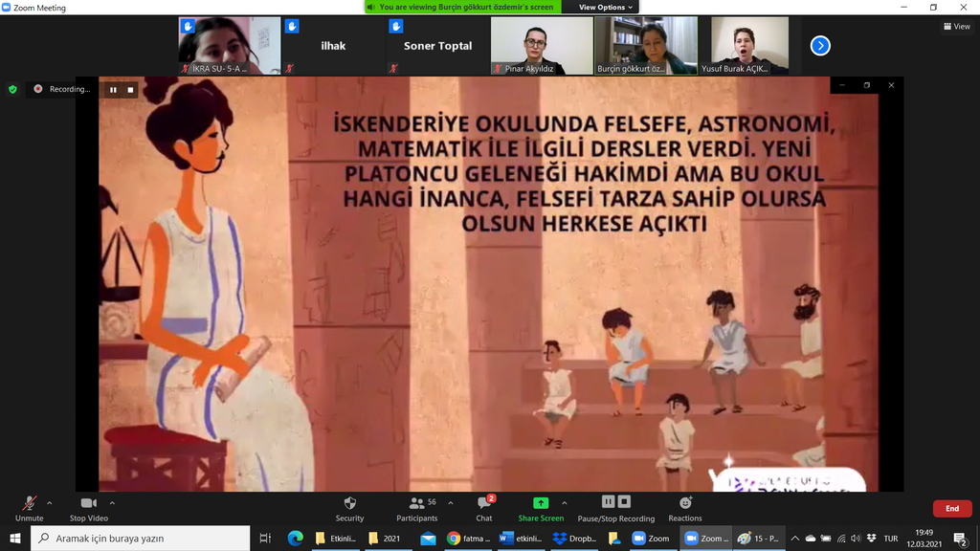This screenshot has width=980, height=551.
Task: Click muted mic icon on Pınar Akyıldız tile
Action: 498,69
